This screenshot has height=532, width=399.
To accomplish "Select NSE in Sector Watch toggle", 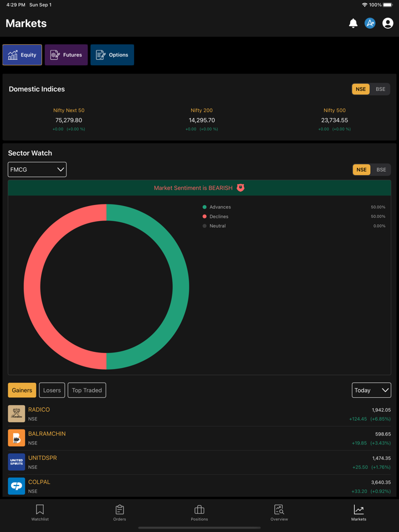I will 361,170.
